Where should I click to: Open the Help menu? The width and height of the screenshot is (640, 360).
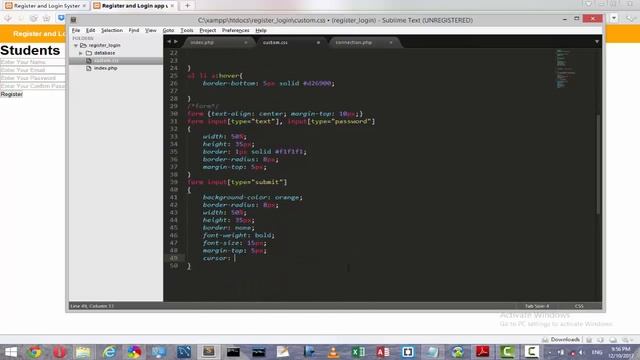pos(261,30)
